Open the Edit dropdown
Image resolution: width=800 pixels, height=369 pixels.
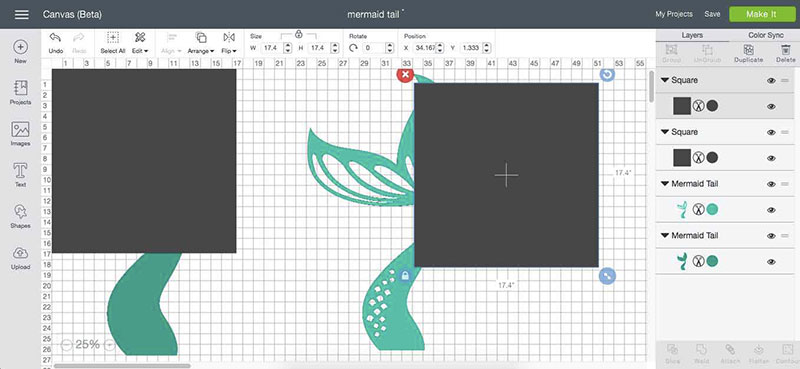coord(140,43)
